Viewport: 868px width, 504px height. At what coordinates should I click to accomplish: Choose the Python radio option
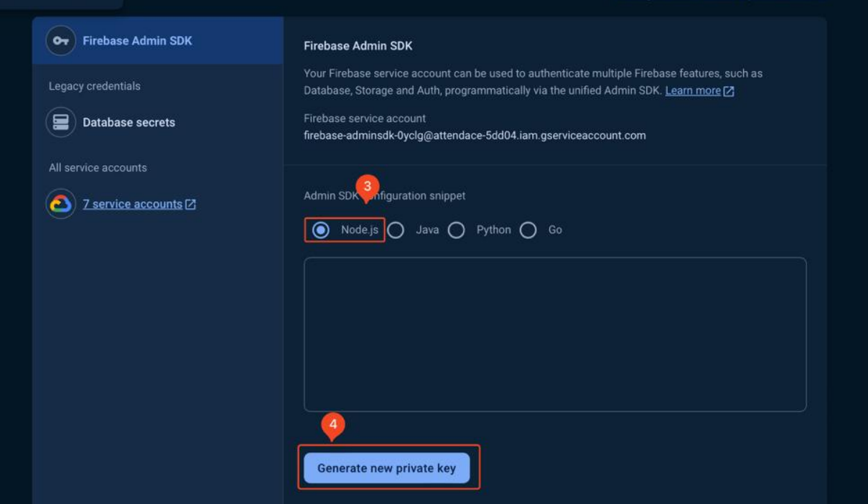click(x=457, y=230)
